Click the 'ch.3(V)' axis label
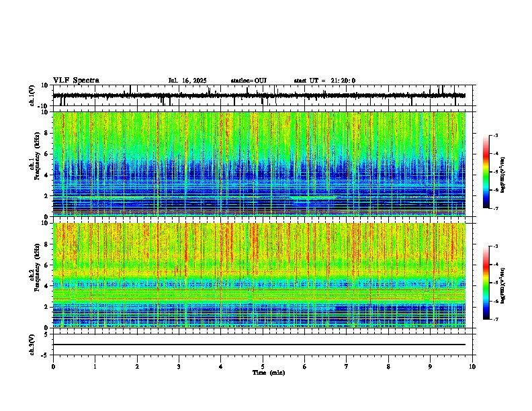Screen dimensions: 532x411 click(x=32, y=345)
